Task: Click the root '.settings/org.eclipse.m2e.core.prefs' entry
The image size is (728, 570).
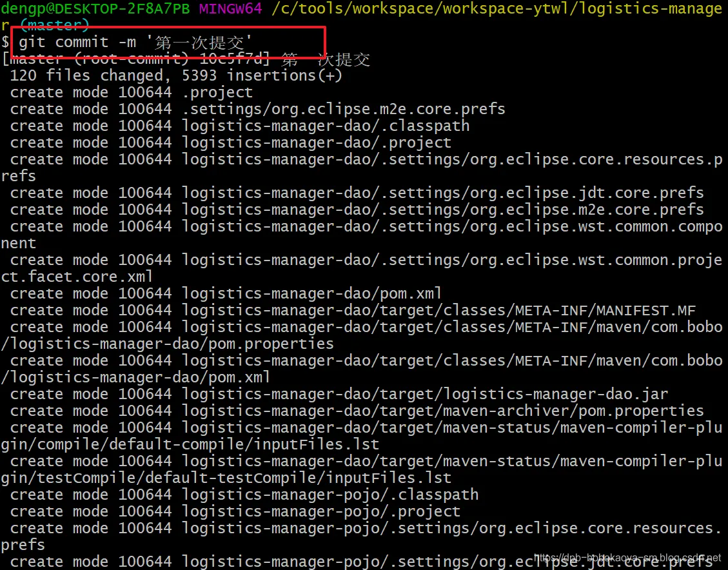Action: pos(344,109)
